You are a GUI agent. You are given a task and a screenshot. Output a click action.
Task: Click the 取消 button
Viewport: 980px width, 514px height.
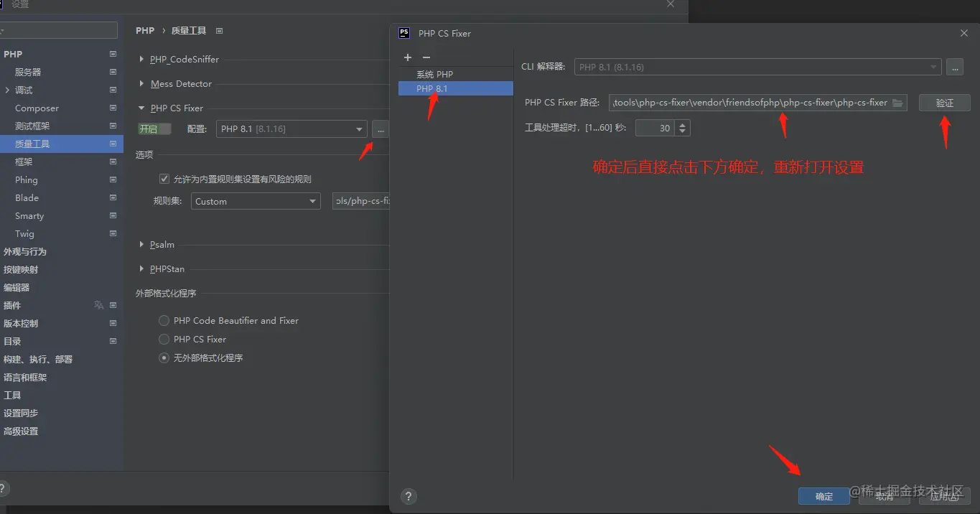(884, 496)
